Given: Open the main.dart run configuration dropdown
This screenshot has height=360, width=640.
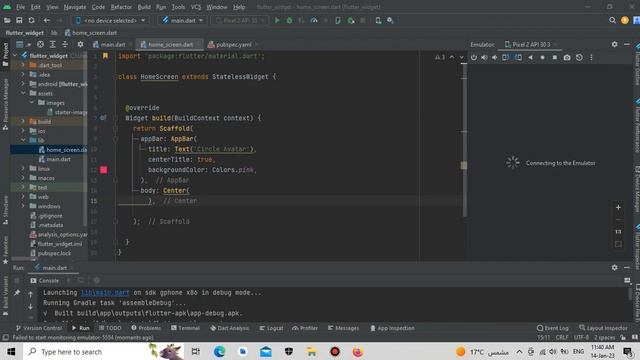Looking at the screenshot, I should [x=182, y=20].
